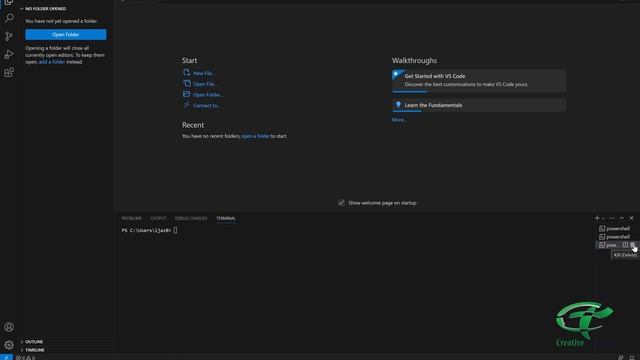Image resolution: width=640 pixels, height=360 pixels.
Task: Switch to the Problems tab
Action: click(x=131, y=218)
